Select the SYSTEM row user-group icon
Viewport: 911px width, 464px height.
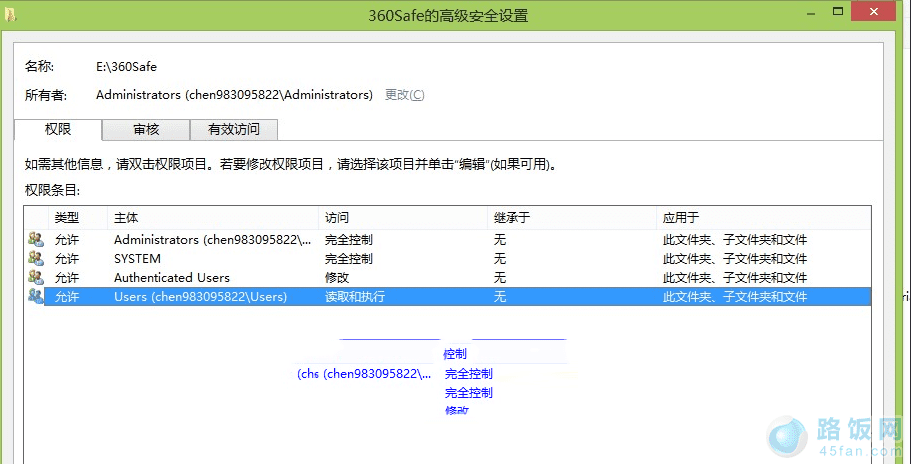coord(36,258)
